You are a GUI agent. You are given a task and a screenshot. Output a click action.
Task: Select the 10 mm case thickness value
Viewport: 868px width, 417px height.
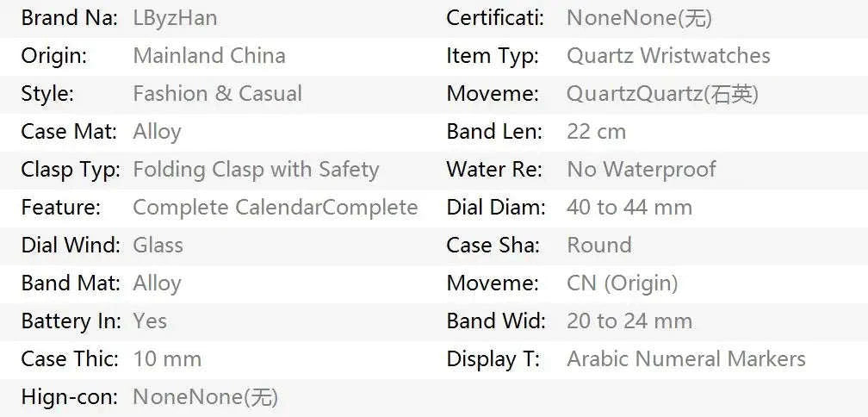click(167, 359)
